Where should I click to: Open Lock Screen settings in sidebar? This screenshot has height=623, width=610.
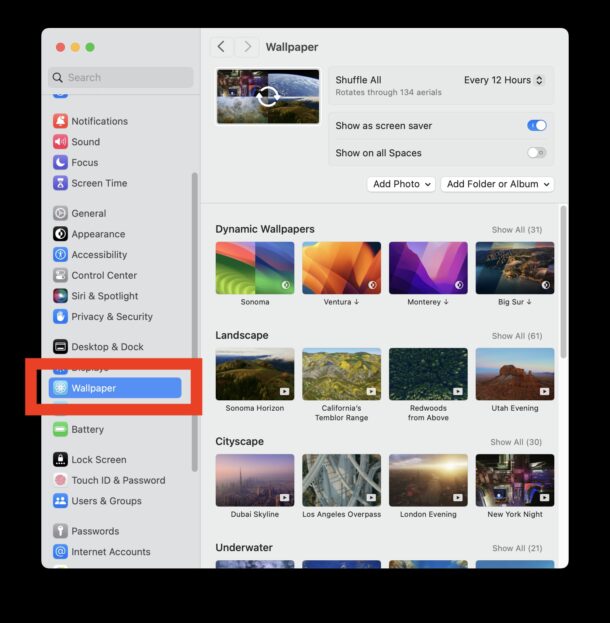tap(98, 460)
